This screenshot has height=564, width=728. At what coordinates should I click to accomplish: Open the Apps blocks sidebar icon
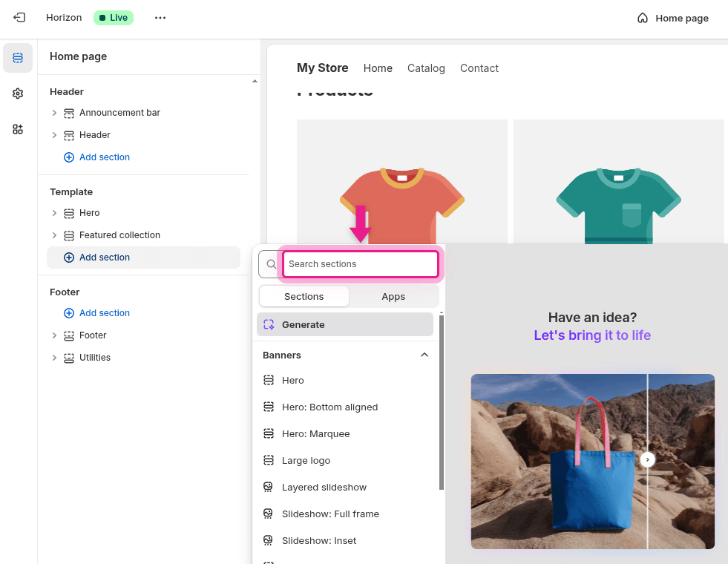(x=18, y=129)
